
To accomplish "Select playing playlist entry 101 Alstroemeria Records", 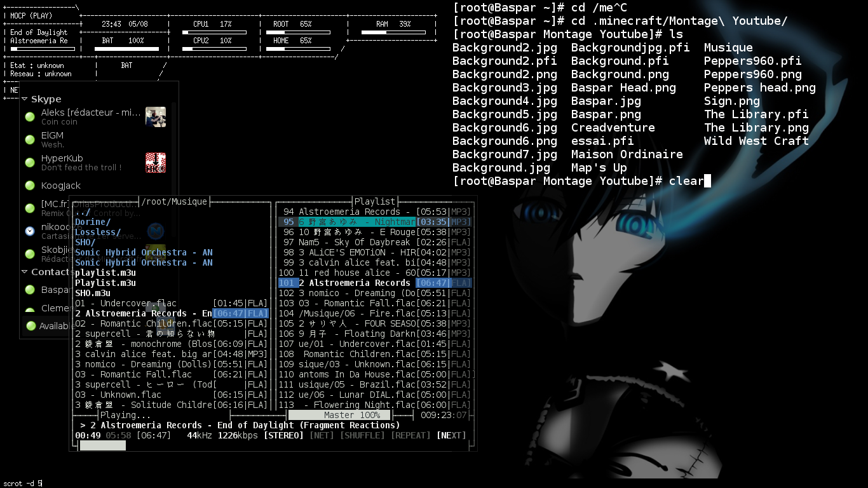I will pyautogui.click(x=375, y=283).
